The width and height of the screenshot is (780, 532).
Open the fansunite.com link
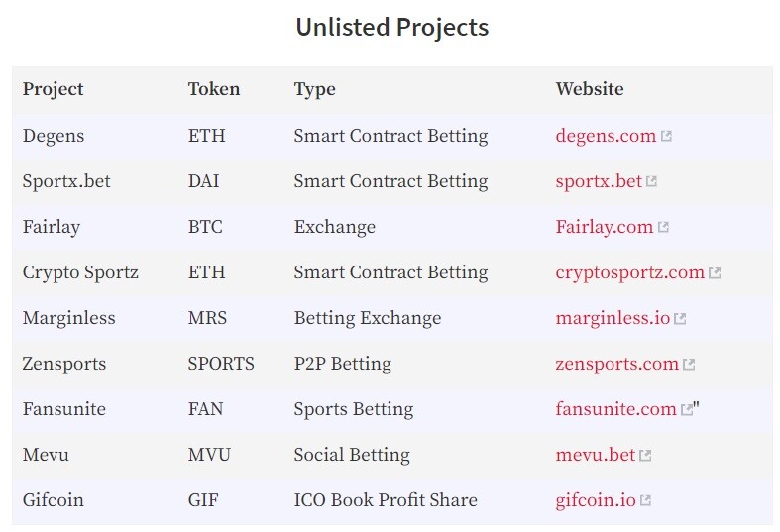pyautogui.click(x=615, y=409)
